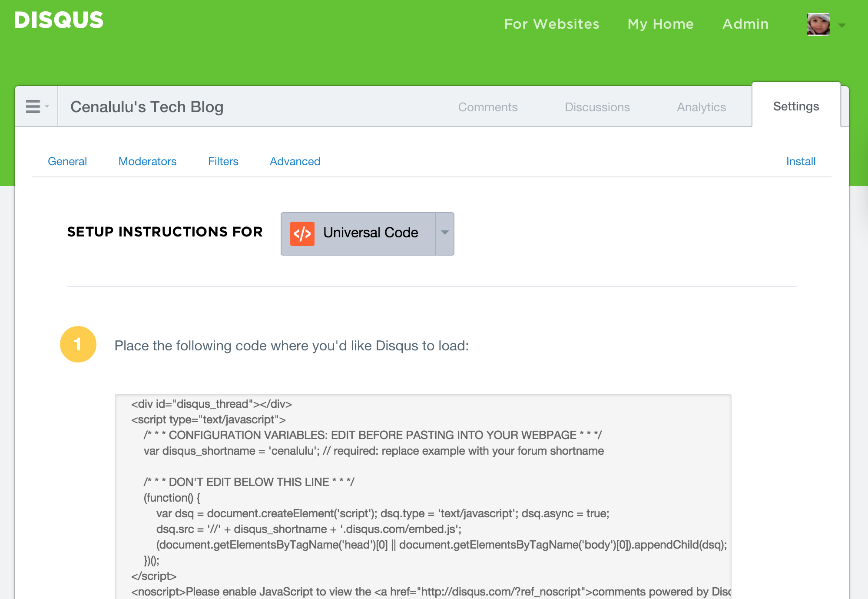
Task: Click the user avatar picture
Action: (x=818, y=24)
